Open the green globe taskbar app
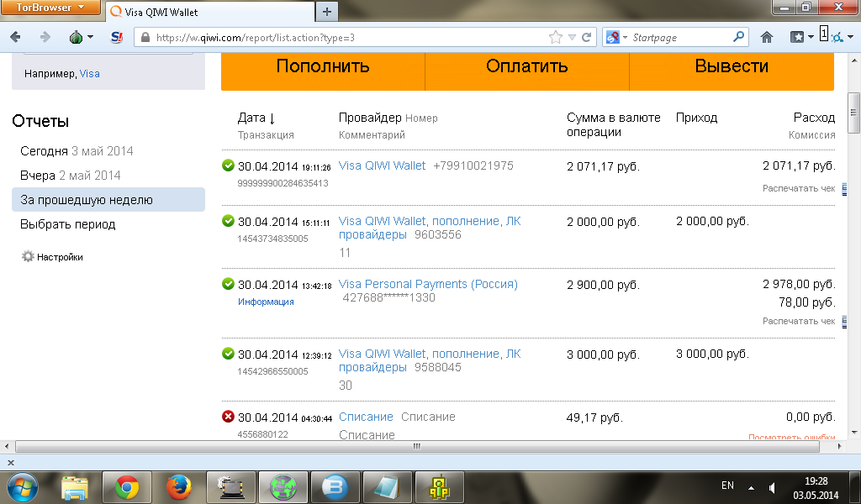This screenshot has width=861, height=504. (x=283, y=487)
